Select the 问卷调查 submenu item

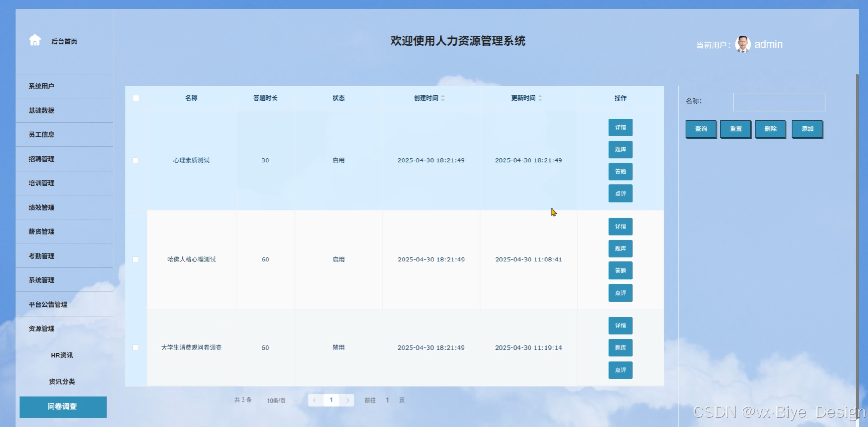63,407
